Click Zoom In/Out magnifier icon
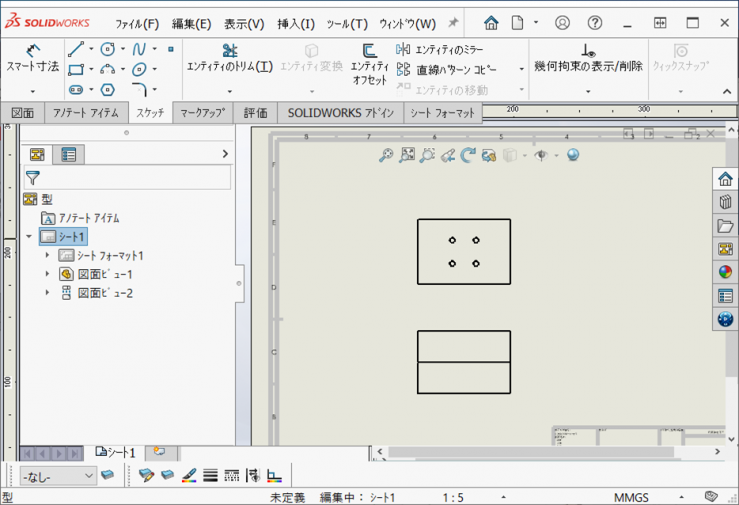 (386, 155)
